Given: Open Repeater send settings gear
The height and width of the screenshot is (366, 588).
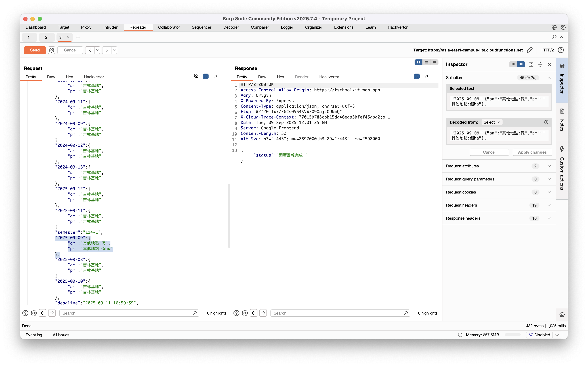Looking at the screenshot, I should click(x=52, y=50).
